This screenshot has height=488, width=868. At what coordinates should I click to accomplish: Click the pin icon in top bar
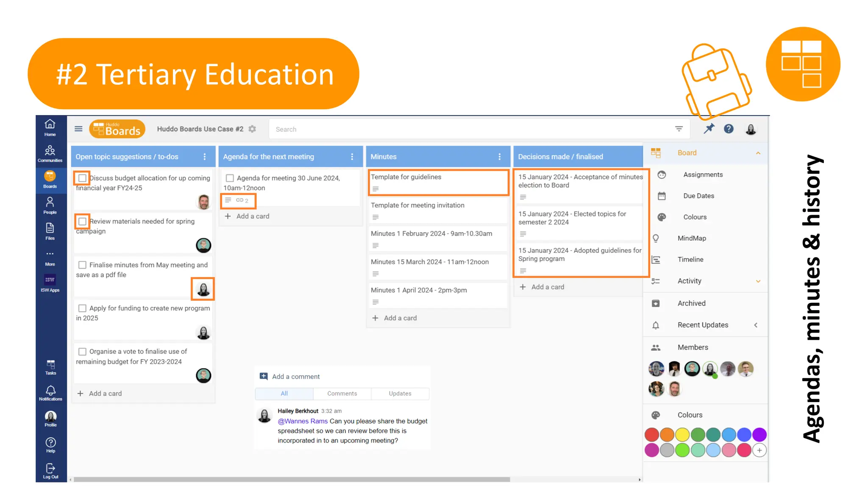pyautogui.click(x=709, y=129)
